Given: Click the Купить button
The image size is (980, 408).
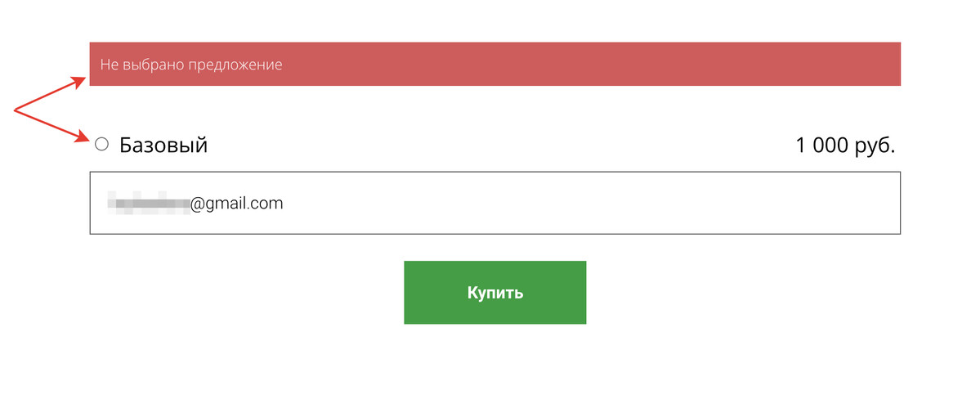Looking at the screenshot, I should click(x=495, y=293).
